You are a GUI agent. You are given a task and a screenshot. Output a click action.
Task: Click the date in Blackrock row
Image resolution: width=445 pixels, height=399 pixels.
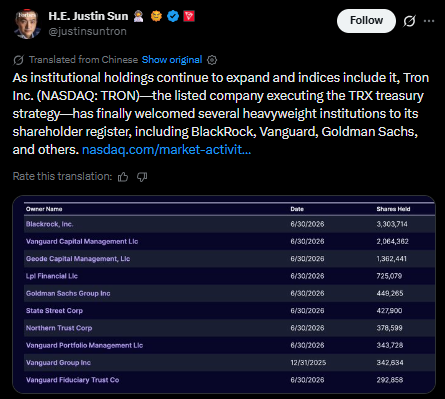pos(307,224)
